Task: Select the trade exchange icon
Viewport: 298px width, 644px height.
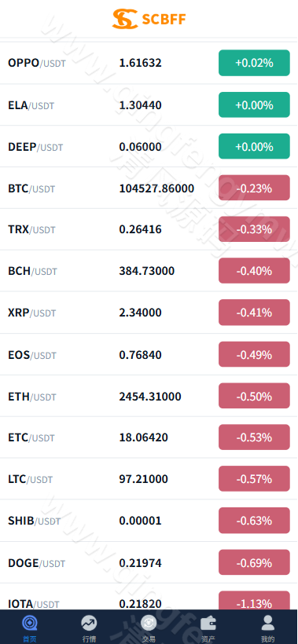Action: point(149,623)
